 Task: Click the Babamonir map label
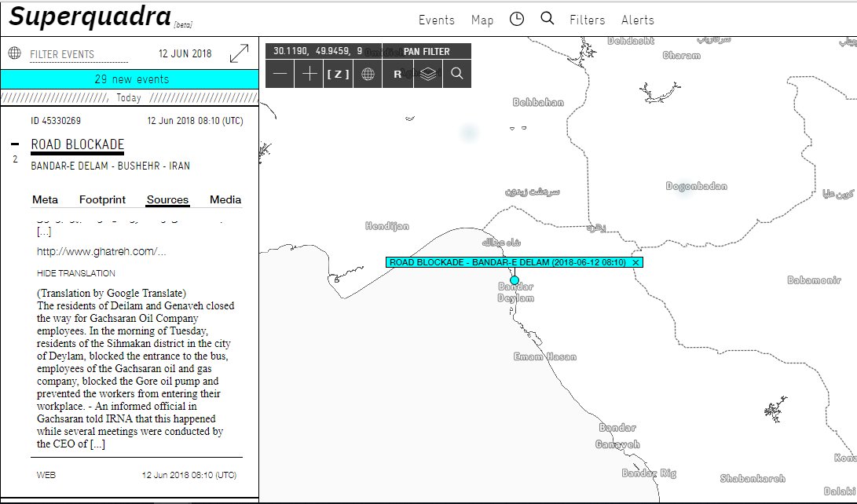[x=814, y=280]
